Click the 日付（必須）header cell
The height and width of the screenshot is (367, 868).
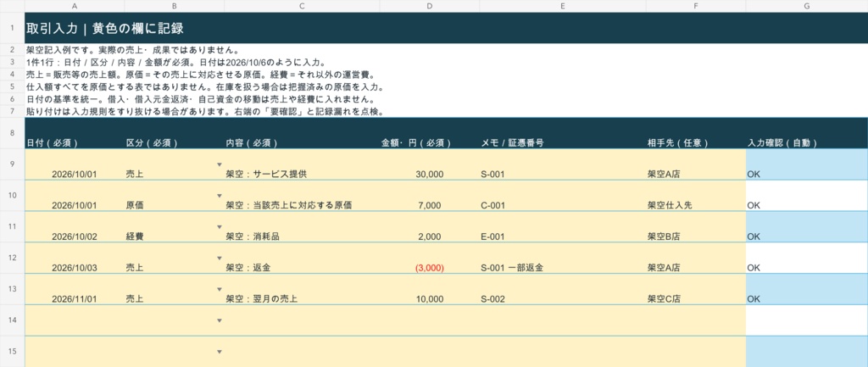click(x=75, y=133)
